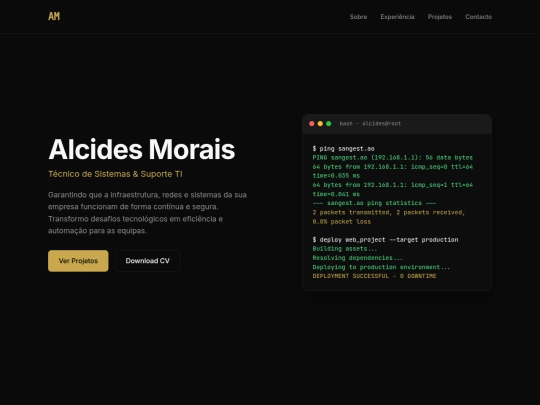Click the 'Building assets...' line
Screen dimensions: 540x405
pyautogui.click(x=345, y=248)
